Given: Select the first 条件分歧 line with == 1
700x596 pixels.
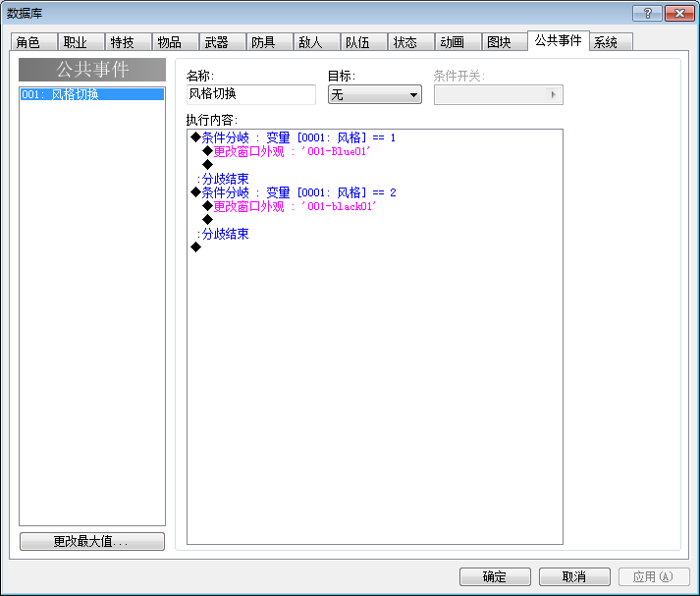Looking at the screenshot, I should tap(294, 137).
